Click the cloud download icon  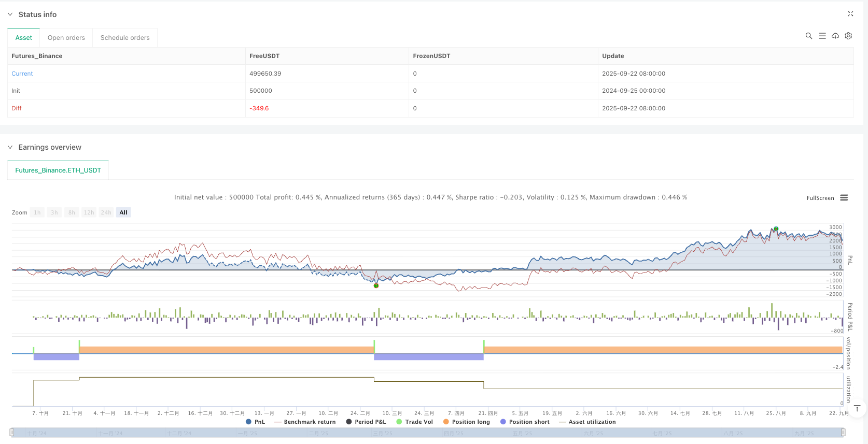click(x=835, y=36)
